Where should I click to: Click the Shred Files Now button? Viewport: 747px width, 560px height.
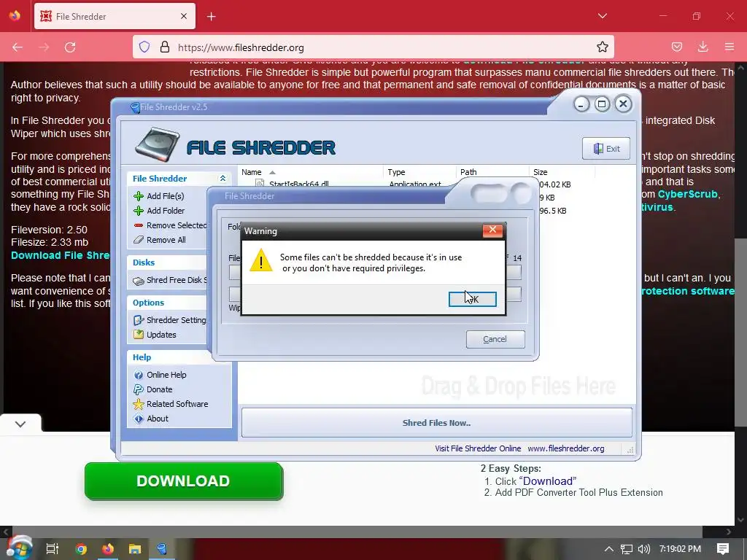tap(436, 422)
